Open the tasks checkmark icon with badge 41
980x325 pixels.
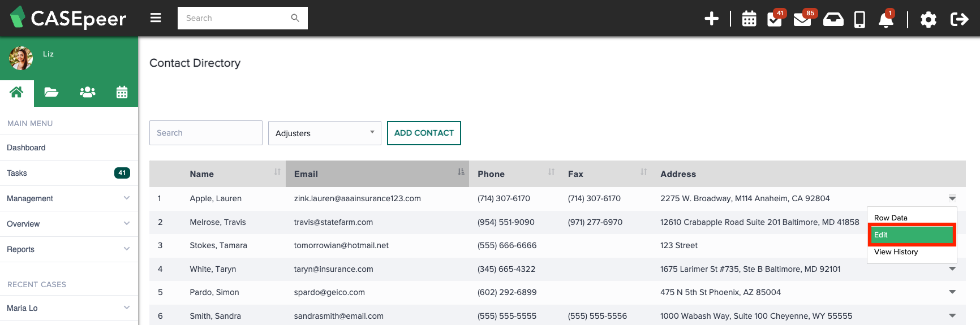(775, 19)
